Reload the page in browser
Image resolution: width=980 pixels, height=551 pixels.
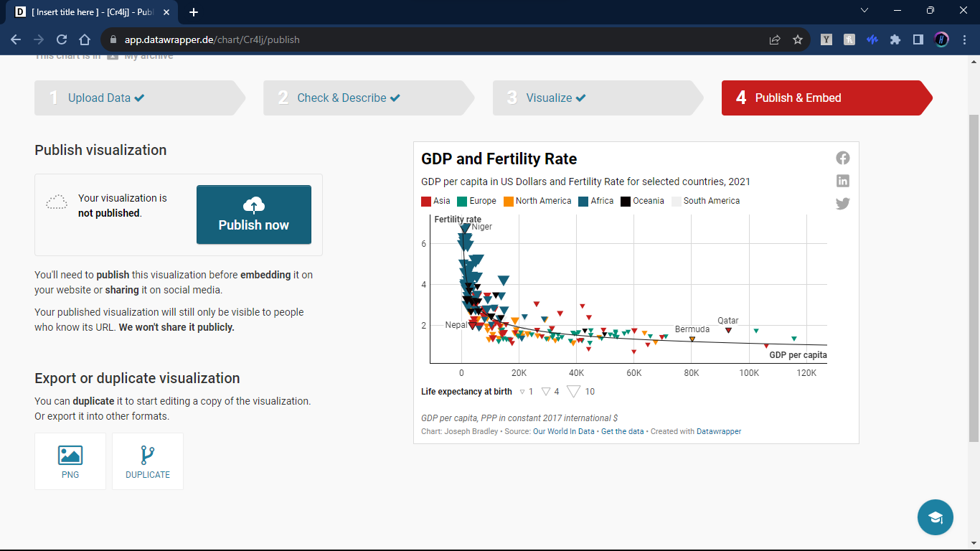(x=62, y=40)
